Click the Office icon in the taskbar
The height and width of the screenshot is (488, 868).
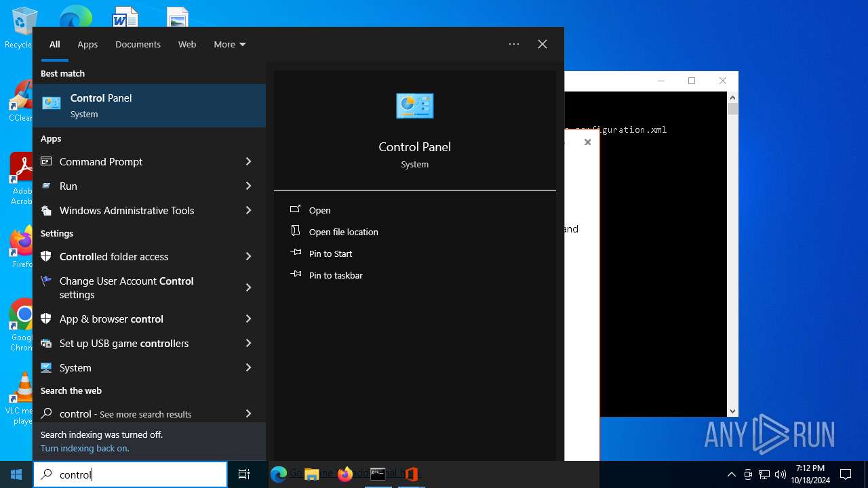click(x=411, y=474)
